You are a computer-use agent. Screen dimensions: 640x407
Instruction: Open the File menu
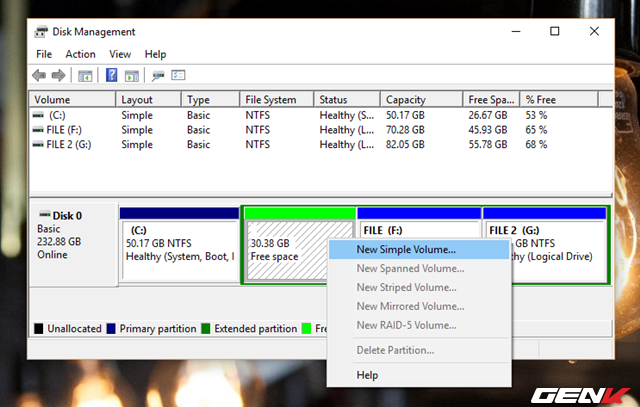tap(44, 54)
